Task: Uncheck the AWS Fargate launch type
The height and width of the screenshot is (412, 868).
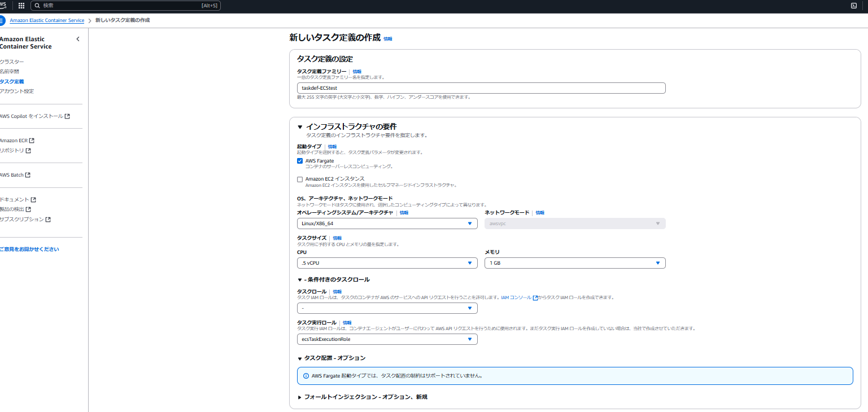Action: pyautogui.click(x=300, y=161)
